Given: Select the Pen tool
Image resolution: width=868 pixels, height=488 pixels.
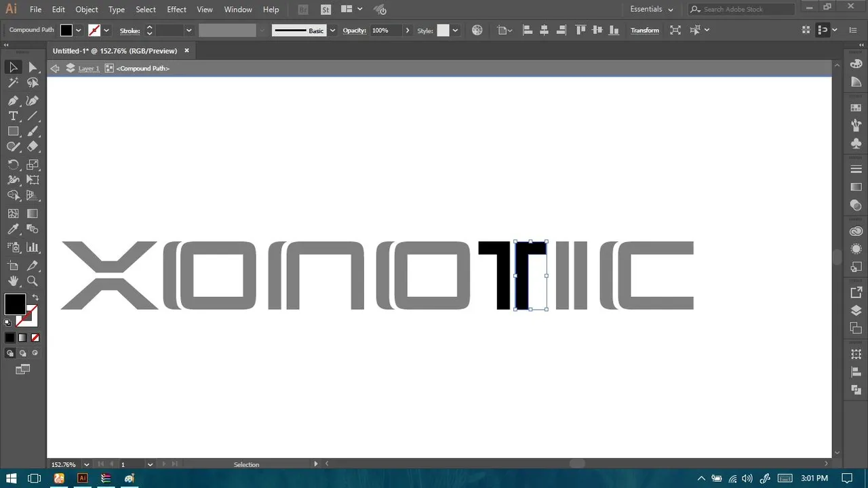Looking at the screenshot, I should 13,100.
